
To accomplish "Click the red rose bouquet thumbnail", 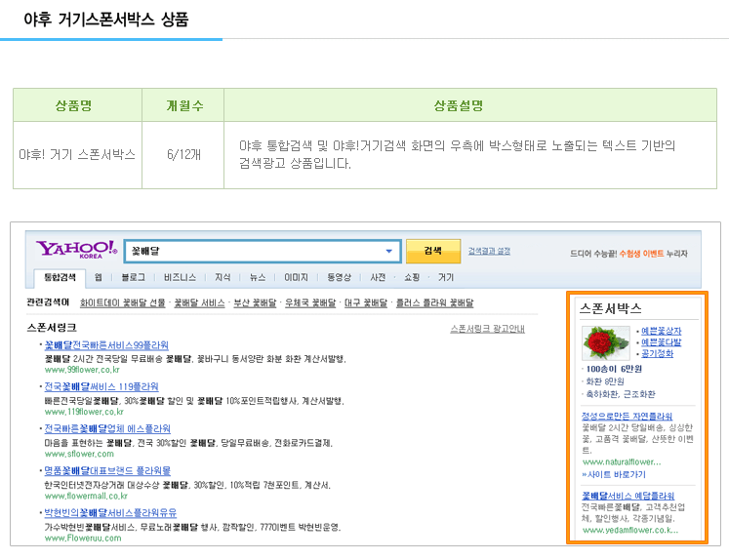I will coord(606,343).
